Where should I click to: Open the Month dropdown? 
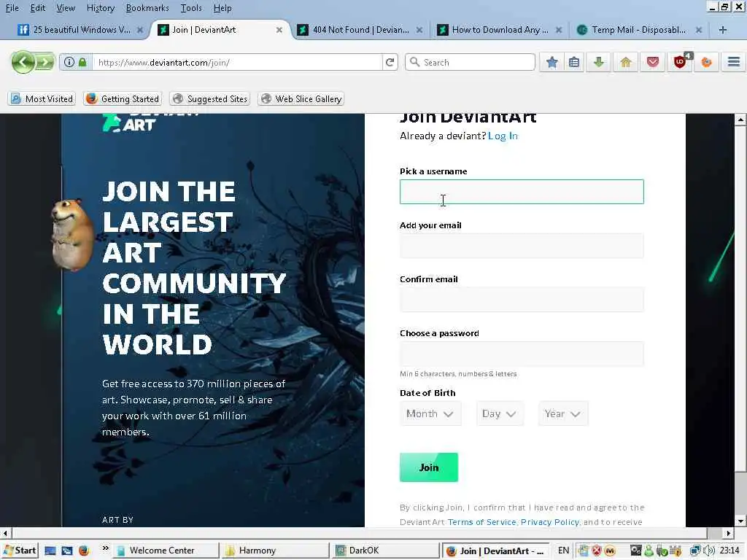click(430, 413)
